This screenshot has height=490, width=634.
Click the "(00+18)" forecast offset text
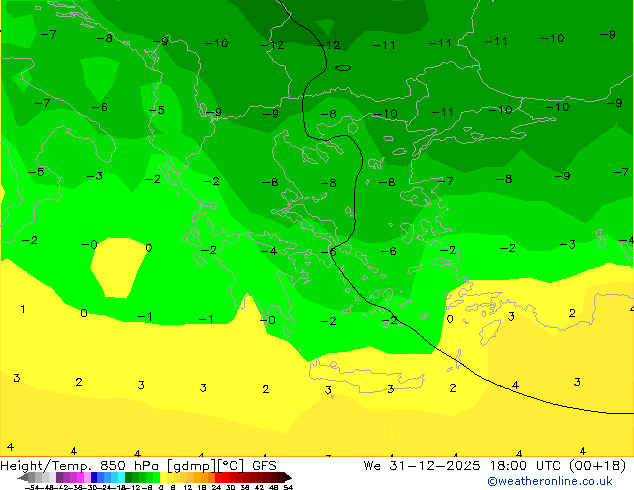coord(597,466)
